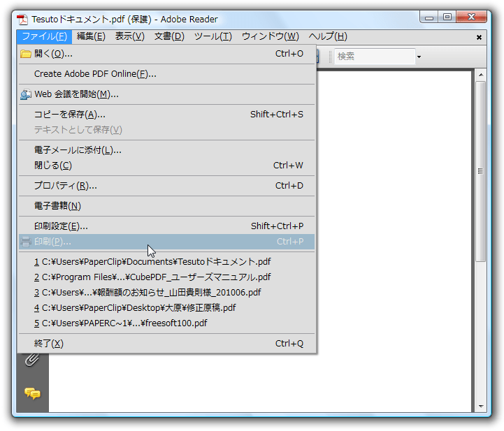
Task: Open the ファイル(F) menu
Action: click(x=44, y=36)
